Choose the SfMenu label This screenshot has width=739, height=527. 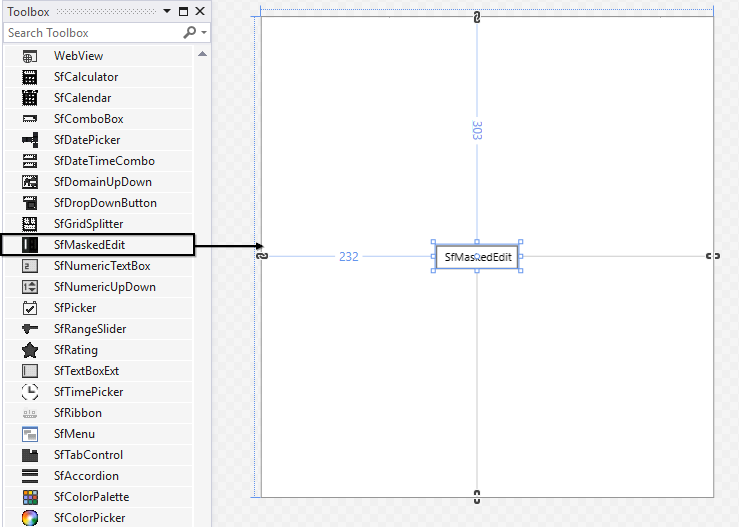[x=74, y=434]
